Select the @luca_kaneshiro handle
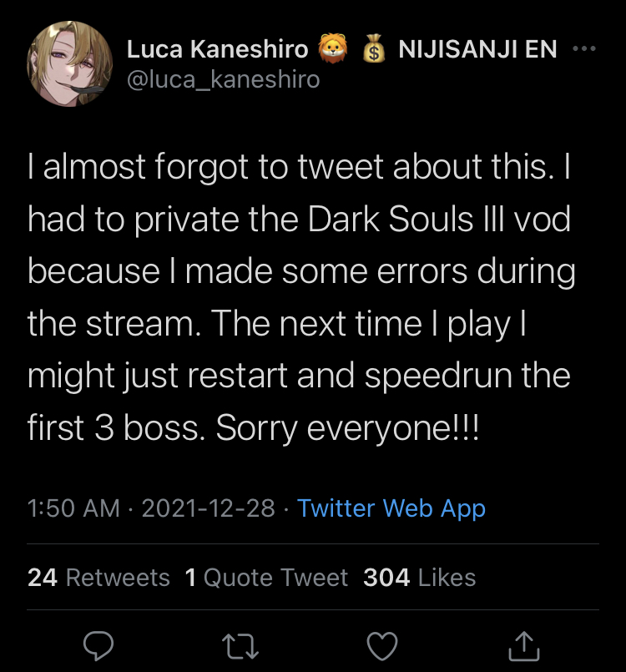 point(223,79)
